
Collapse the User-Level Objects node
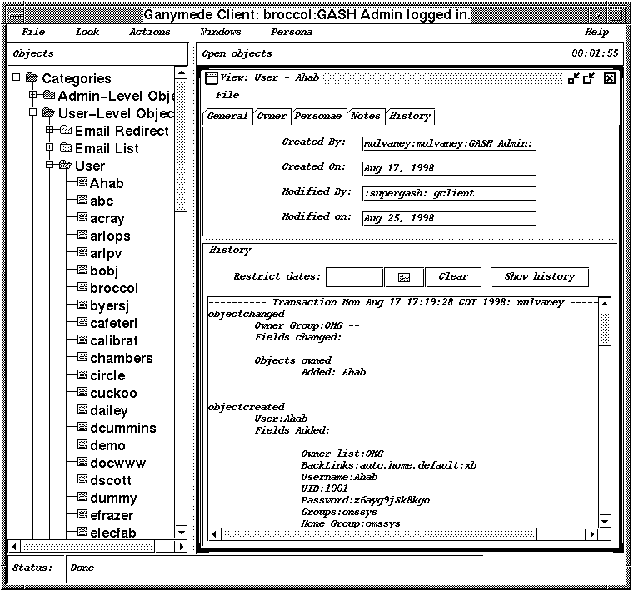pos(33,113)
